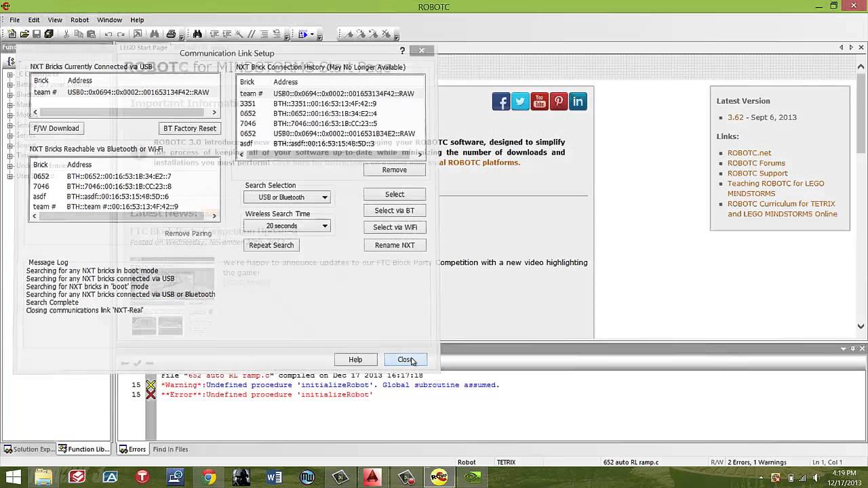868x488 pixels.
Task: Click the Select via BT button
Action: coord(395,211)
